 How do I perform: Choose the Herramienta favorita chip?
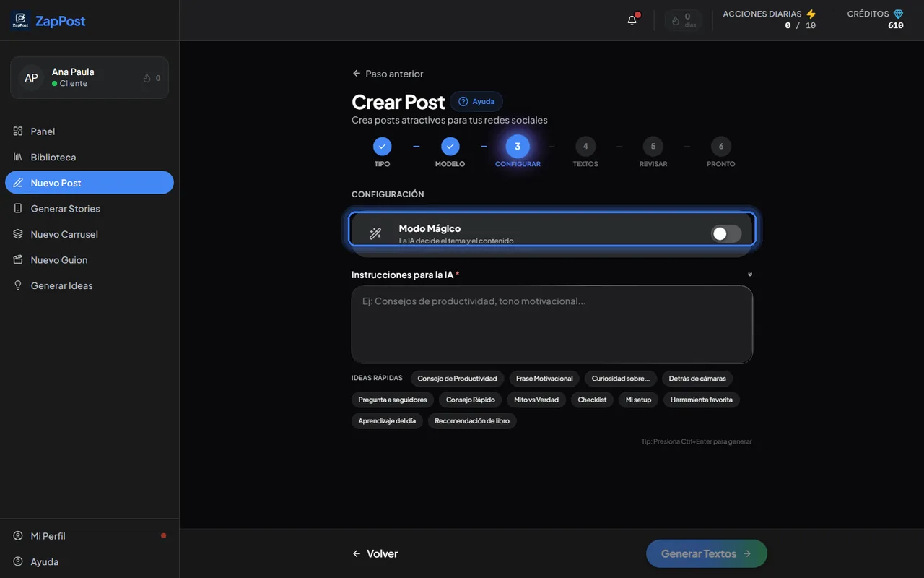(702, 400)
